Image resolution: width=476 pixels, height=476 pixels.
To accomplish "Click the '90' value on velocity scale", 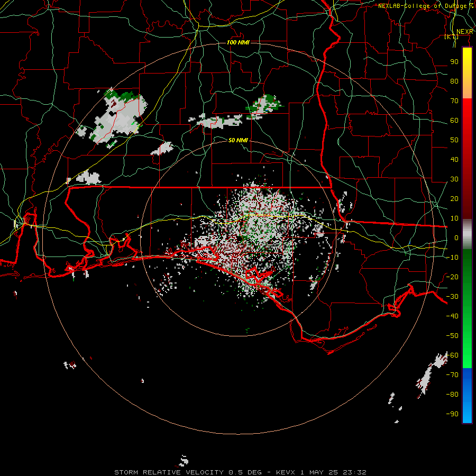I will point(454,62).
